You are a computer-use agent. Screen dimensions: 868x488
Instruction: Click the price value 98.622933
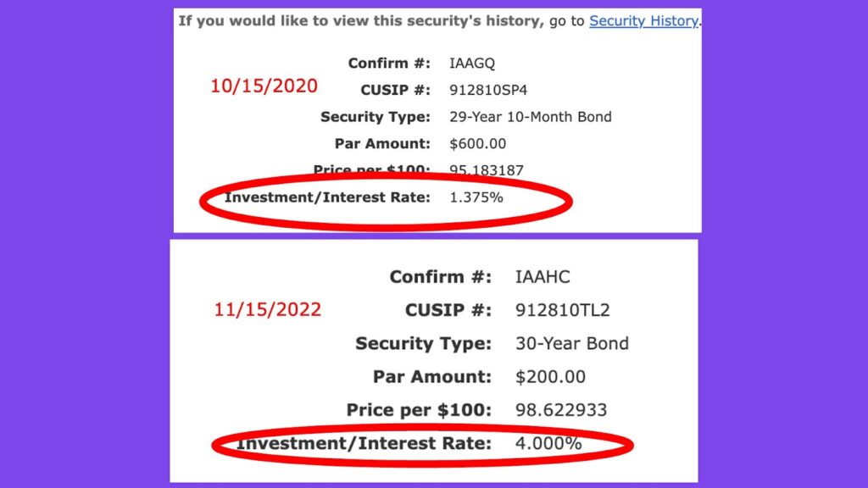[561, 410]
